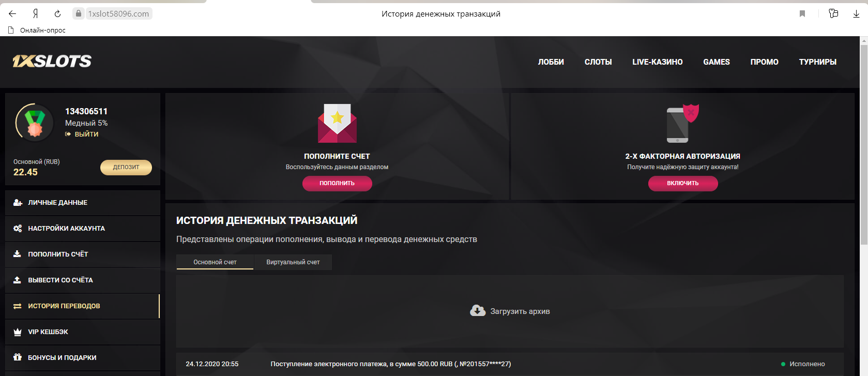Click the phone with shield icon
868x376 pixels.
(x=682, y=123)
